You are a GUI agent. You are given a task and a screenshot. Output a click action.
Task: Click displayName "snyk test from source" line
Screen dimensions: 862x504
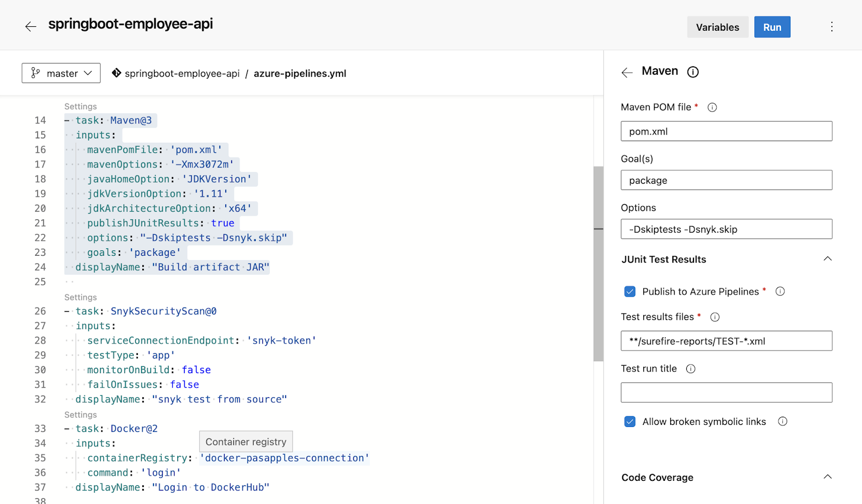click(181, 399)
